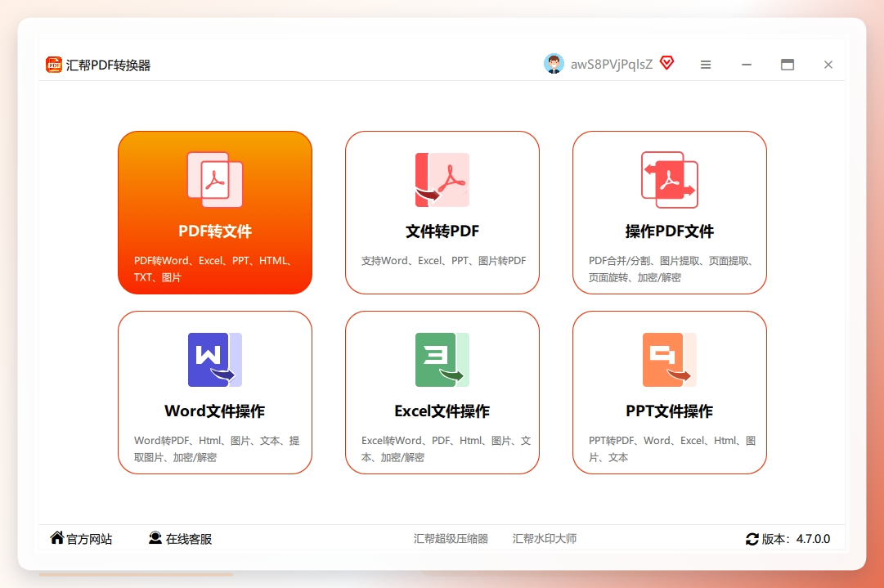Viewport: 884px width, 588px height.
Task: Select the 操作PDF文件 icon
Action: [x=670, y=180]
